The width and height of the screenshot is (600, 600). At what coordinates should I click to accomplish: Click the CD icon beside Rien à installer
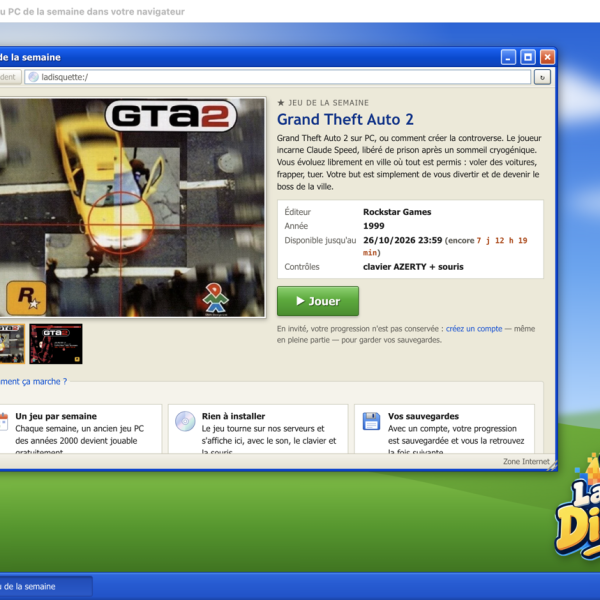185,421
